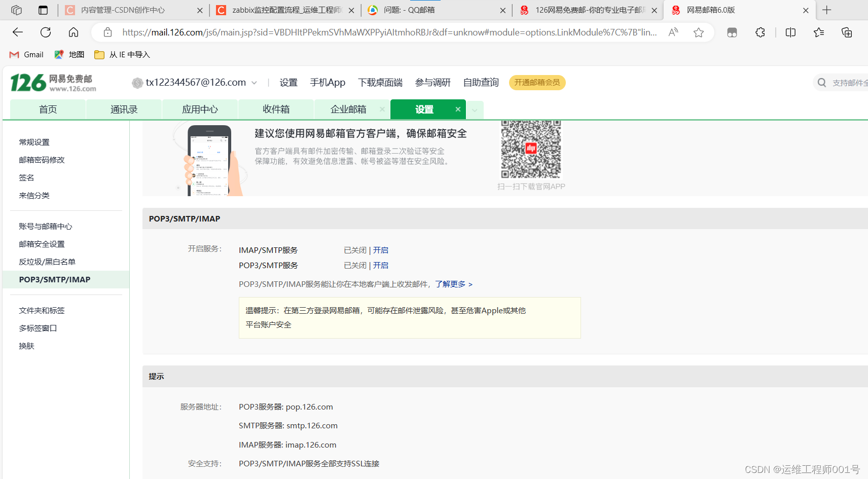Switch to the 首页 tab
This screenshot has width=868, height=479.
[x=48, y=109]
